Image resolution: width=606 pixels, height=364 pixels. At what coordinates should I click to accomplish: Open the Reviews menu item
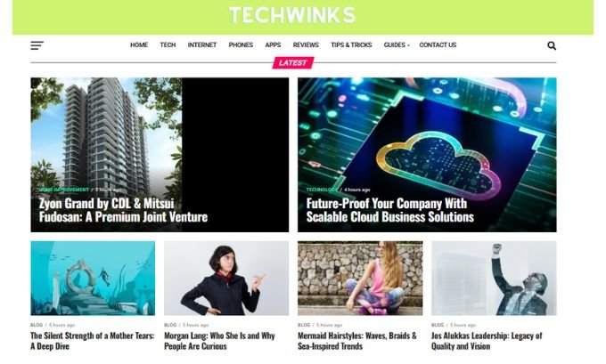(x=306, y=45)
